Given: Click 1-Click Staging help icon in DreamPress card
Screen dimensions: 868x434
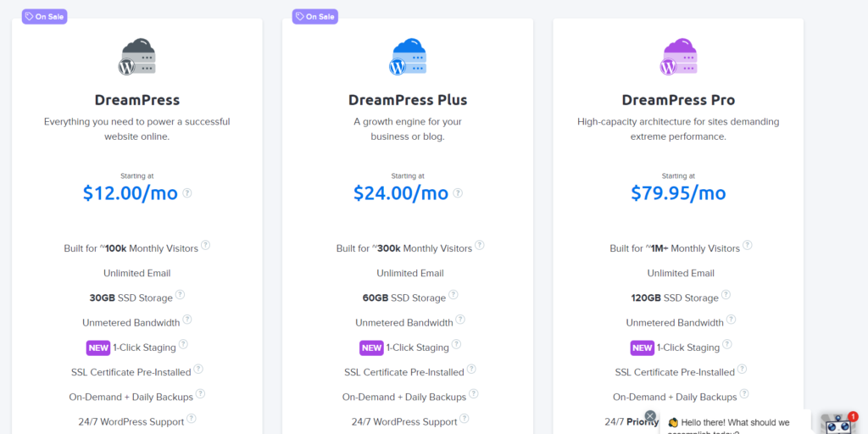Looking at the screenshot, I should [183, 344].
